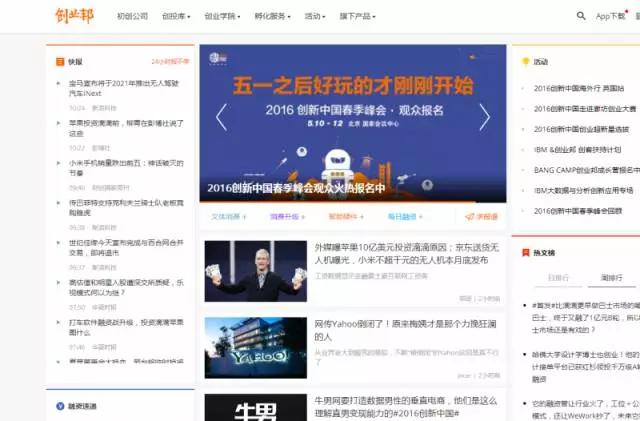The image size is (640, 421).
Task: Expand the 孵化服务 dropdown menu
Action: point(272,16)
